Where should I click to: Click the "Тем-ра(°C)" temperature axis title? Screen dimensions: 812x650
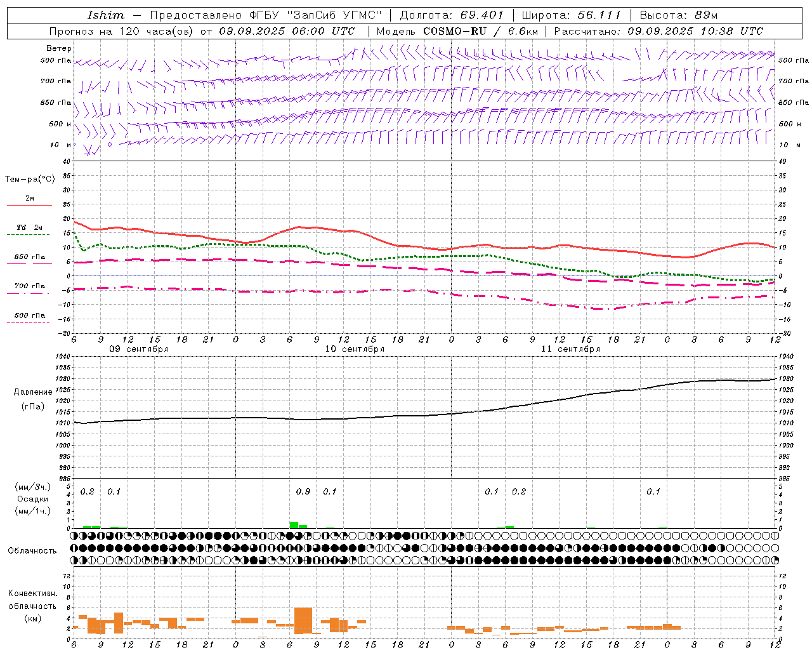coord(30,180)
